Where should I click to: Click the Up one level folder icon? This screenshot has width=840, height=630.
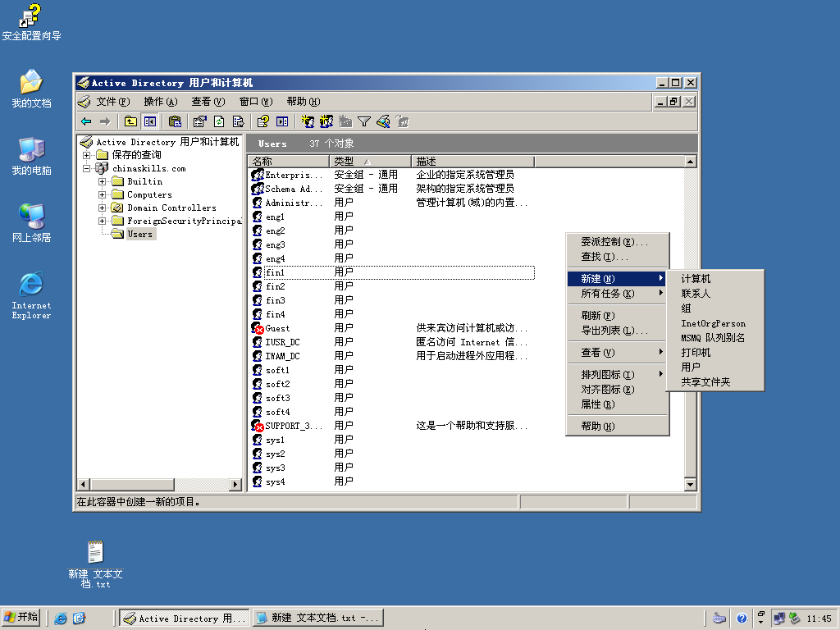[130, 121]
